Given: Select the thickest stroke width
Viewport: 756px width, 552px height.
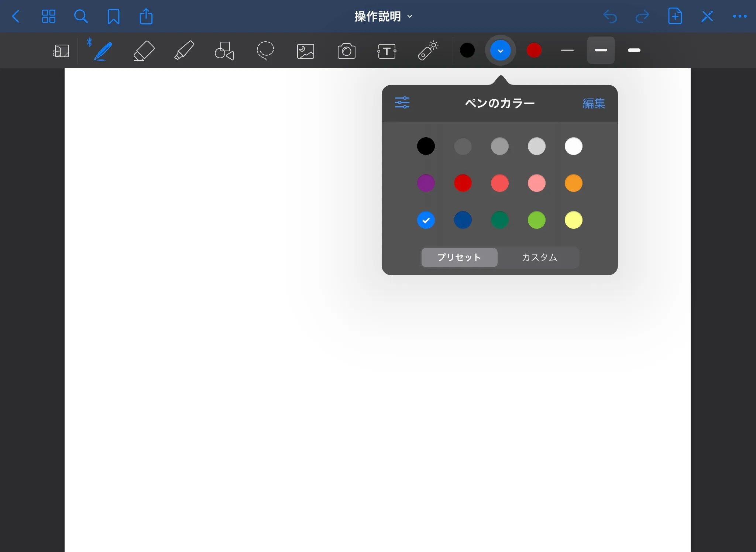Looking at the screenshot, I should (634, 50).
